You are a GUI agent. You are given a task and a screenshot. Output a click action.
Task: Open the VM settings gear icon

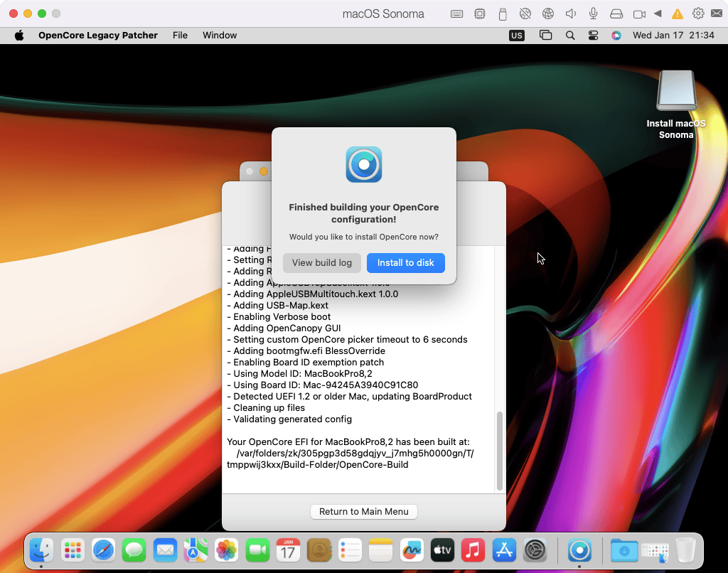point(698,14)
